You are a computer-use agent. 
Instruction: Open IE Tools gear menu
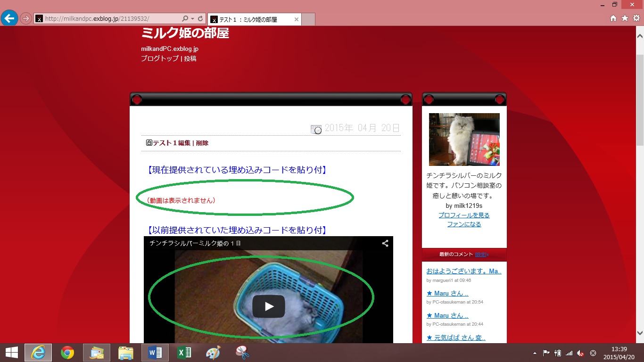[x=636, y=18]
